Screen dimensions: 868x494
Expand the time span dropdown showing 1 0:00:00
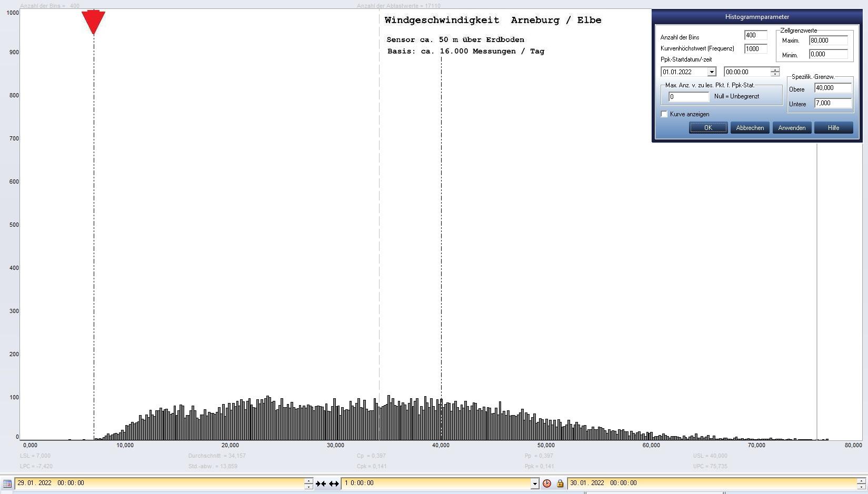(x=535, y=483)
